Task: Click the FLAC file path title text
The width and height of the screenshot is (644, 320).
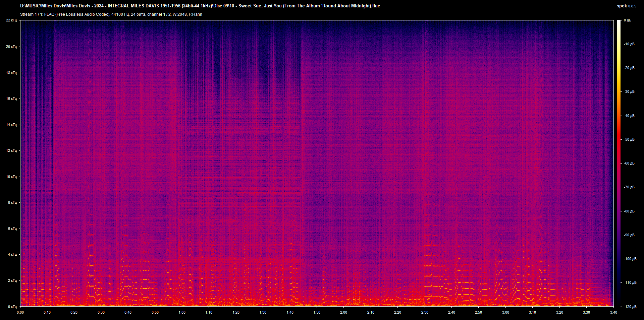Action: pyautogui.click(x=200, y=6)
